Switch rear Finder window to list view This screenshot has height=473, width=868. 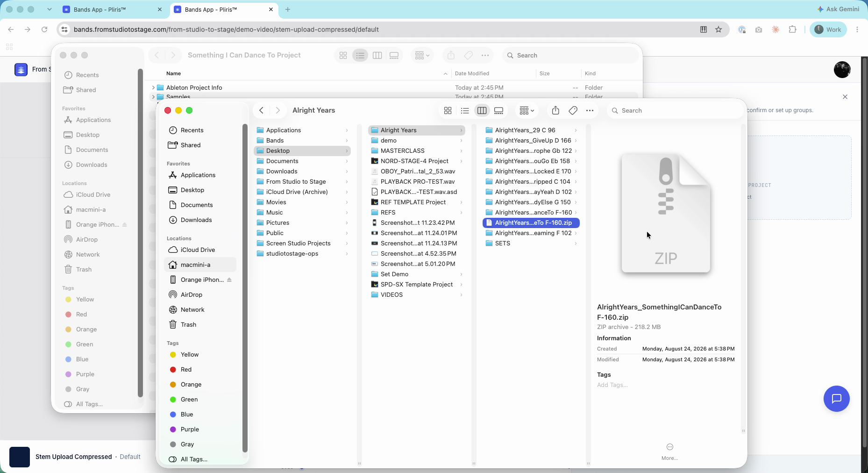tap(360, 55)
